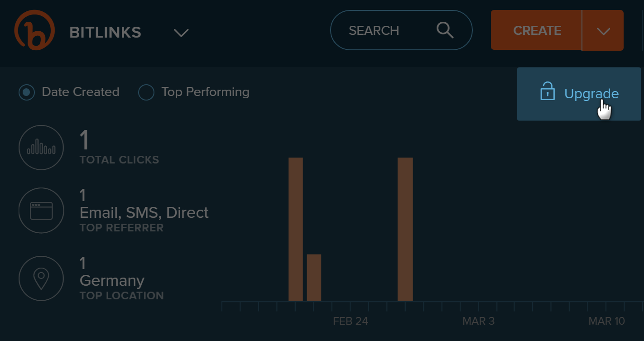
Task: Click the Upgrade link
Action: (x=591, y=94)
